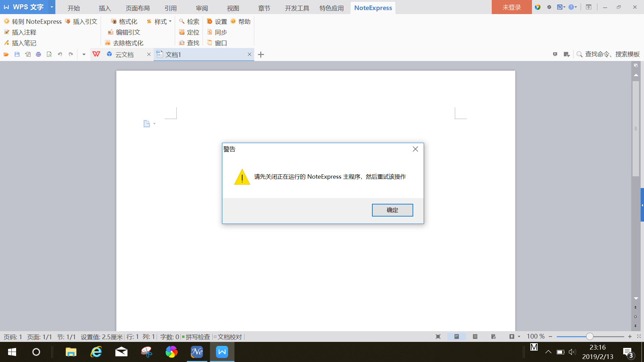Click the undo arrow icon
Viewport: 644px width, 362px height.
[60, 54]
